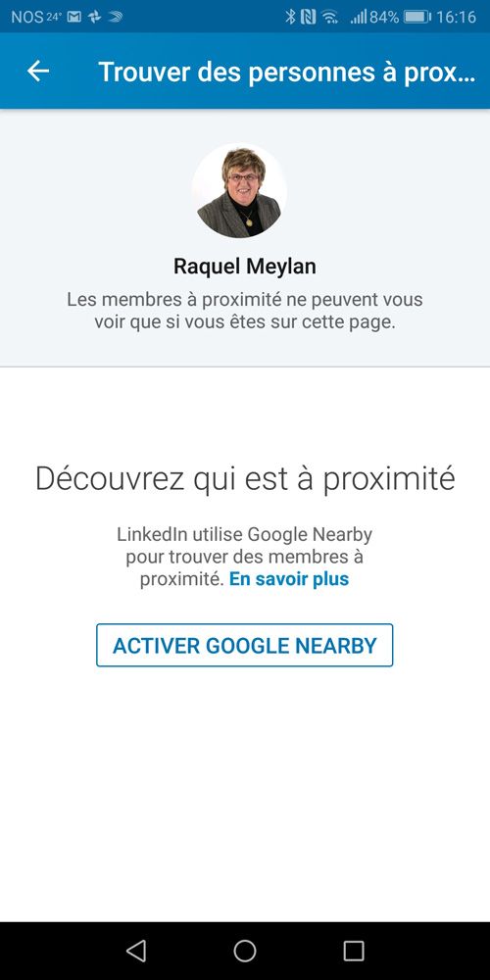The height and width of the screenshot is (980, 490).
Task: Open the En savoir plus link
Action: [289, 579]
